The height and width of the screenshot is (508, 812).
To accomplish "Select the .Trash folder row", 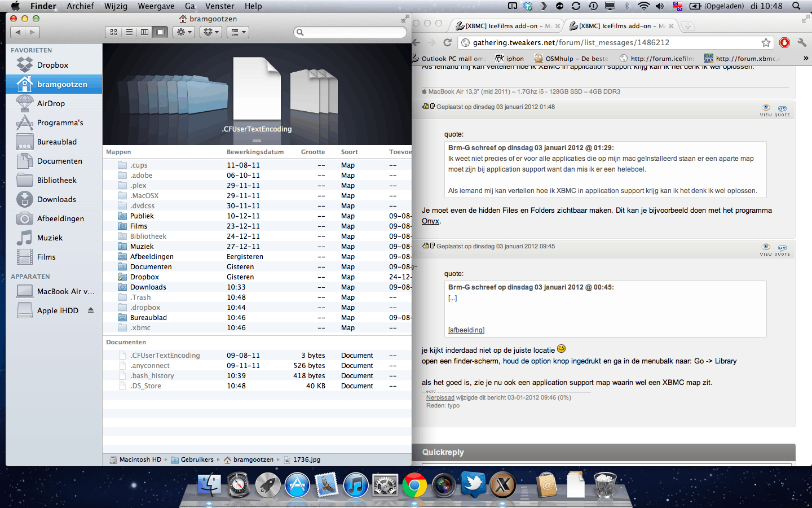I will click(x=257, y=297).
